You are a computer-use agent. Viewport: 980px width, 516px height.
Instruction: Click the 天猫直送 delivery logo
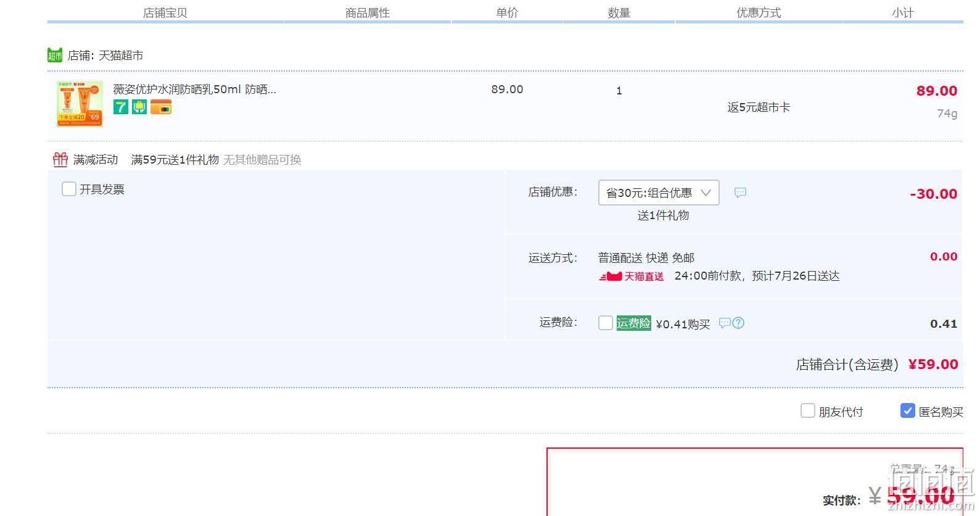[x=632, y=277]
